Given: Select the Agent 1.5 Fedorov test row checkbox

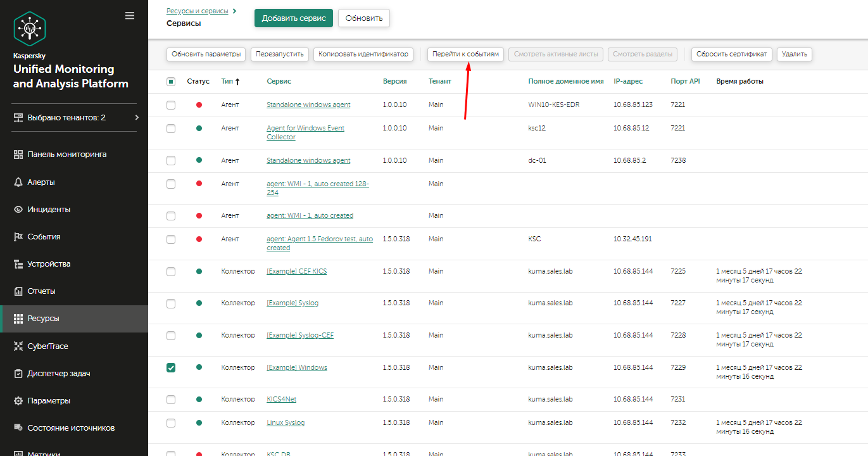Looking at the screenshot, I should (171, 239).
